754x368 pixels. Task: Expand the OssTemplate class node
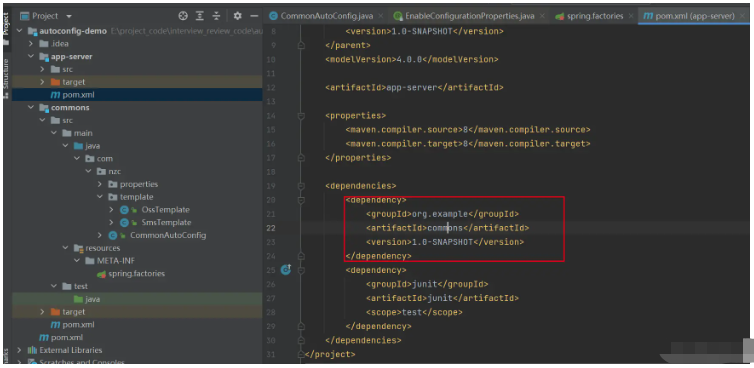111,210
